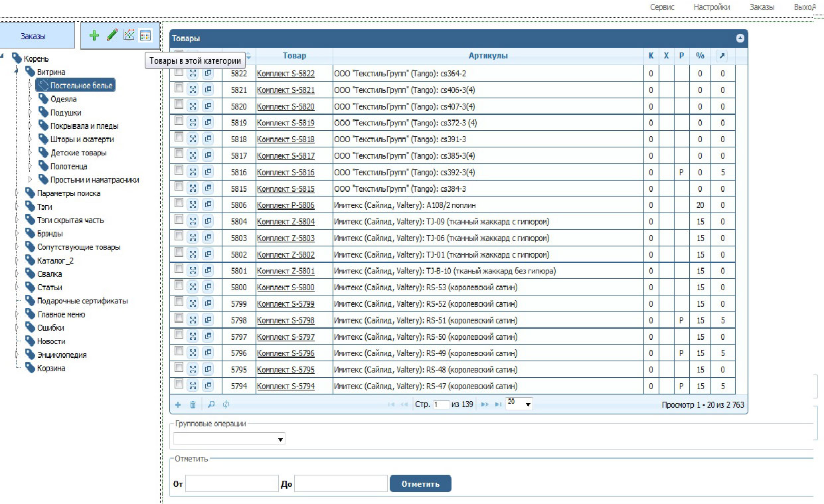Sort by the Товар column header
824x504 pixels.
pyautogui.click(x=294, y=56)
